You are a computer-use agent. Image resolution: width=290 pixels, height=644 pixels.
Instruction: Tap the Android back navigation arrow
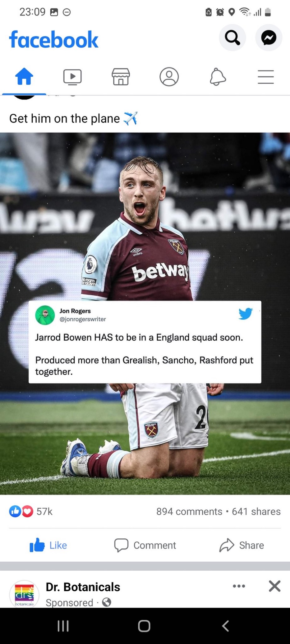226,626
